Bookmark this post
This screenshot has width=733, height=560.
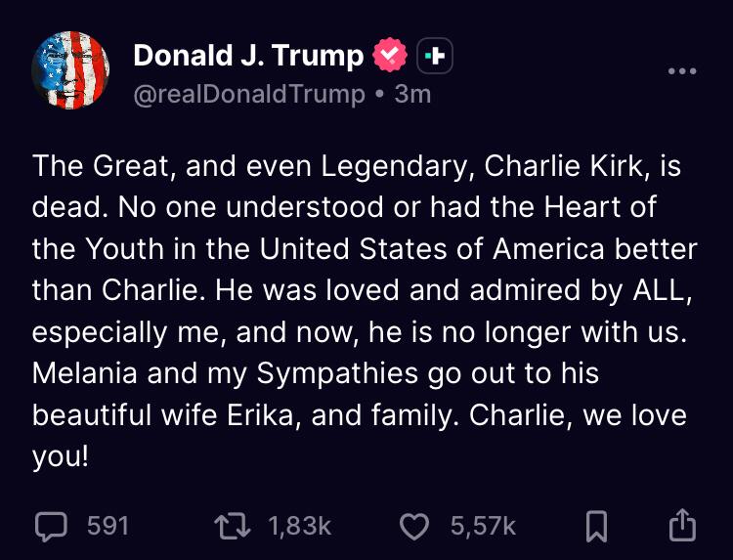pyautogui.click(x=596, y=526)
